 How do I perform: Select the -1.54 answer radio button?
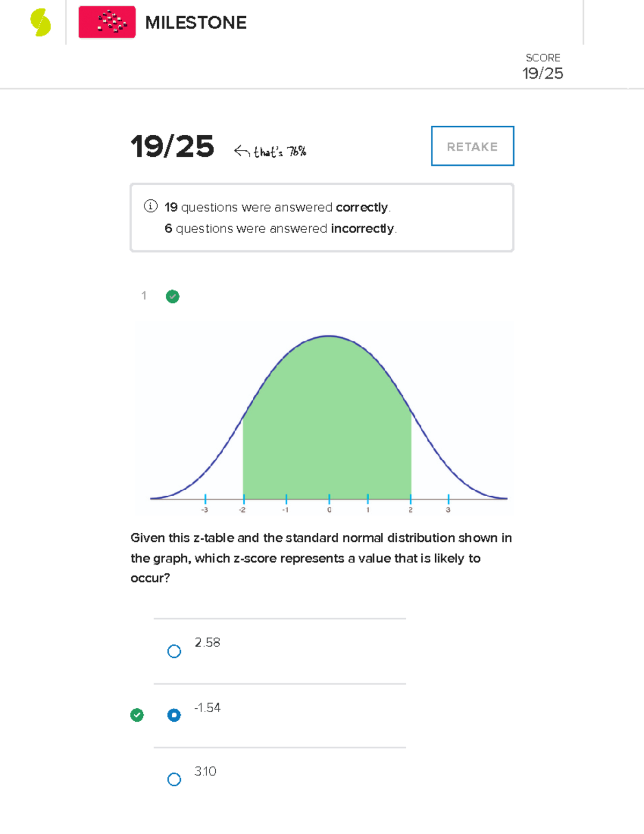point(174,715)
